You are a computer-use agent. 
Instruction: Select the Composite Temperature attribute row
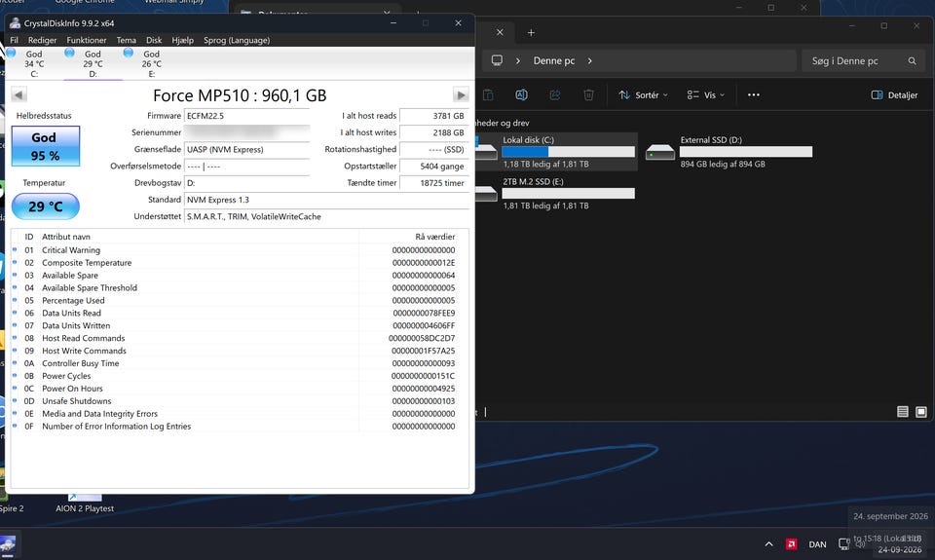[x=240, y=262]
